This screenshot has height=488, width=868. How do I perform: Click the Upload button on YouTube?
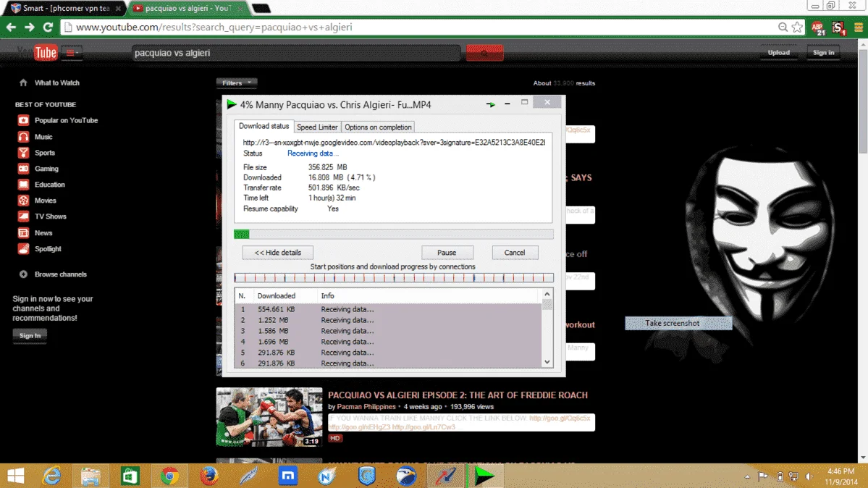(778, 53)
